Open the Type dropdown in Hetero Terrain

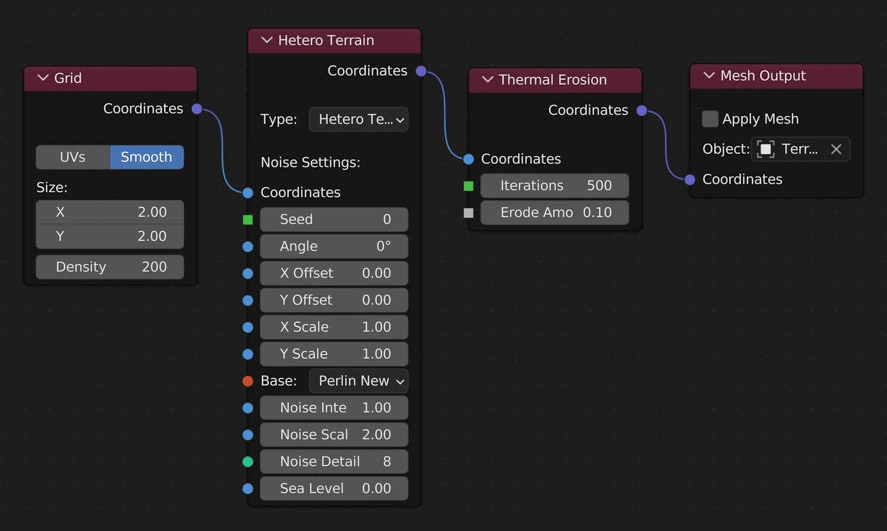358,120
